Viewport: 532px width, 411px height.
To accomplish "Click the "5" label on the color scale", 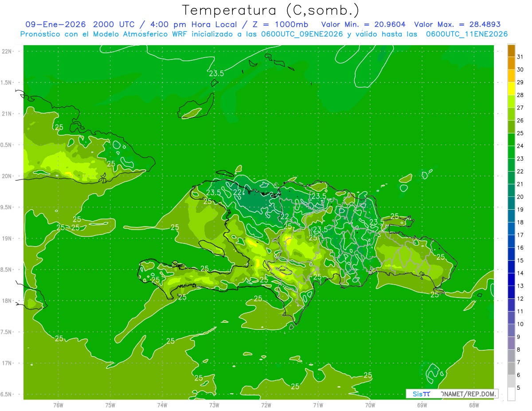I will point(519,388).
